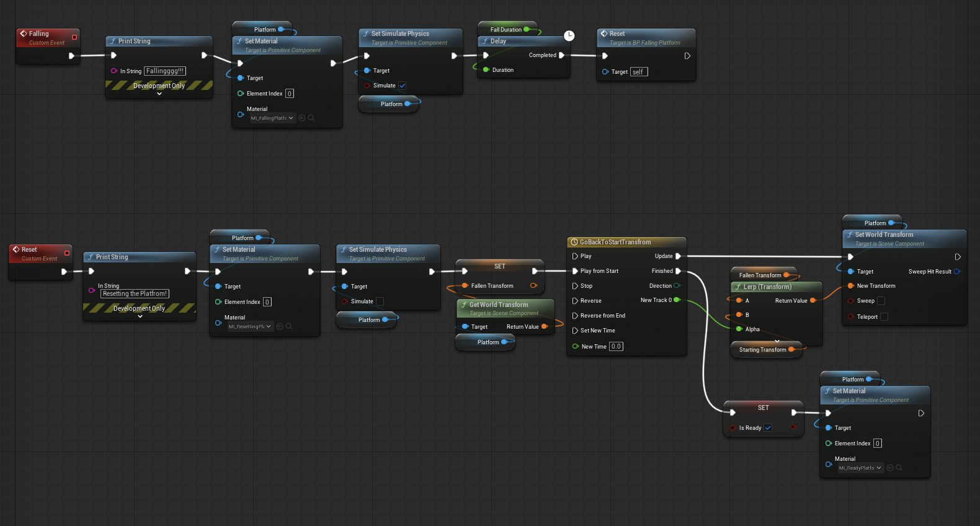The image size is (980, 526).
Task: Select the Get World Transform node title
Action: (x=499, y=305)
